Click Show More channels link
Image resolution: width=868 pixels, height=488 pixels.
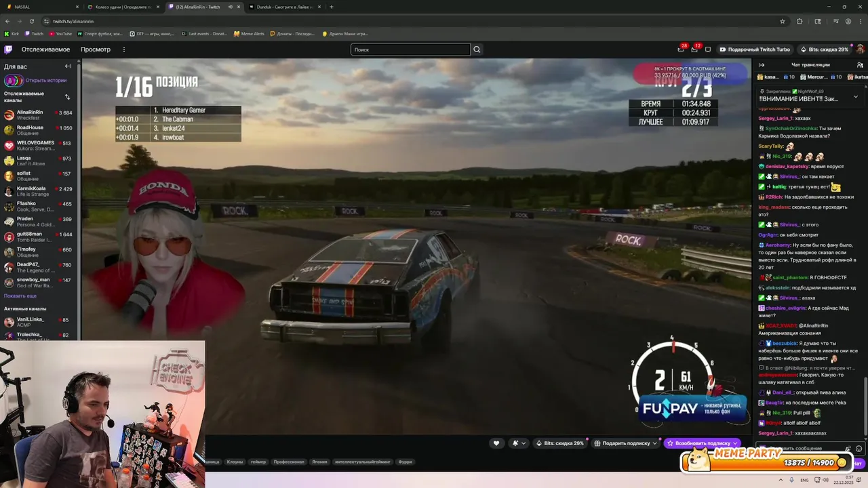click(20, 296)
